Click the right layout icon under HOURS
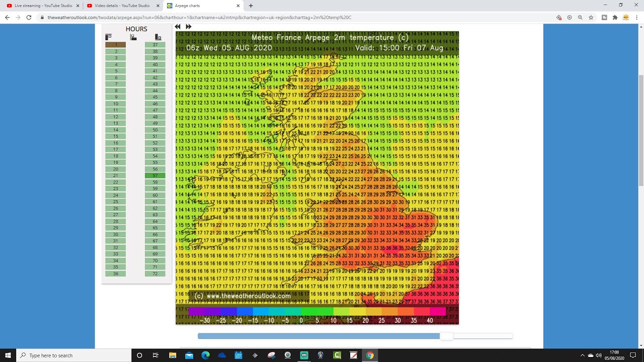Screen dimensions: 644x362 [158, 37]
